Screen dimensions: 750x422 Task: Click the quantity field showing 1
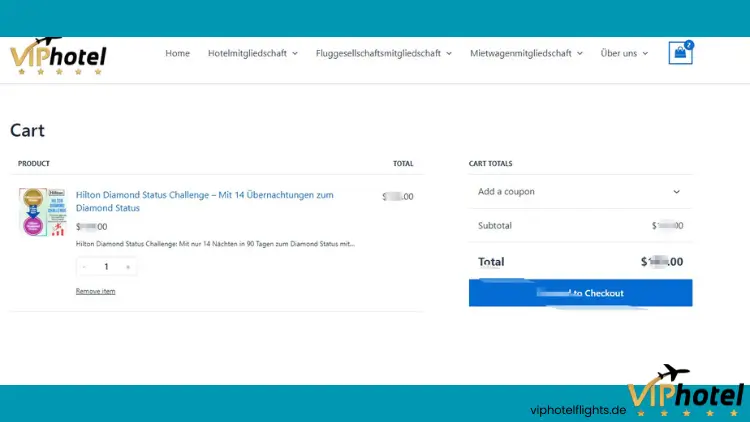[x=106, y=267]
